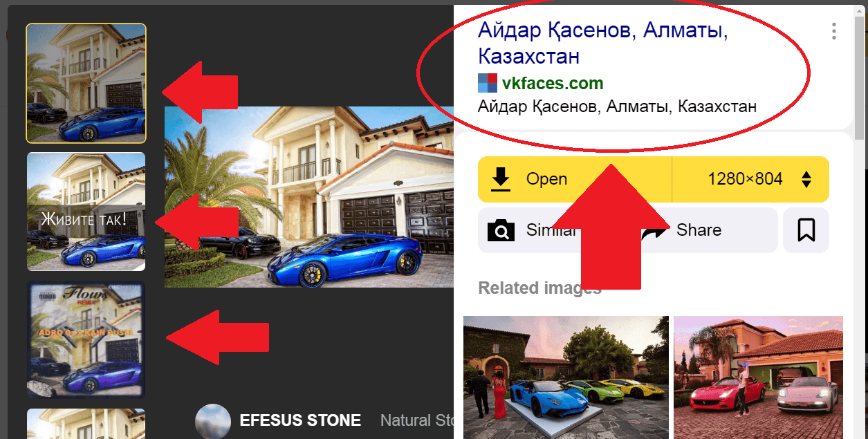Click the bookmark save icon

coord(806,230)
